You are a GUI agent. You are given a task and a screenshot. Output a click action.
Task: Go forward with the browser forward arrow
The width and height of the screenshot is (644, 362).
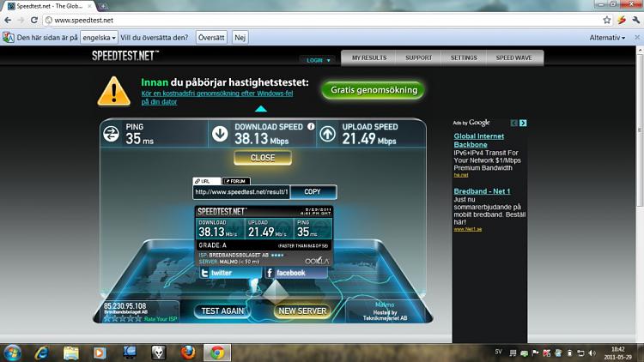(21, 20)
